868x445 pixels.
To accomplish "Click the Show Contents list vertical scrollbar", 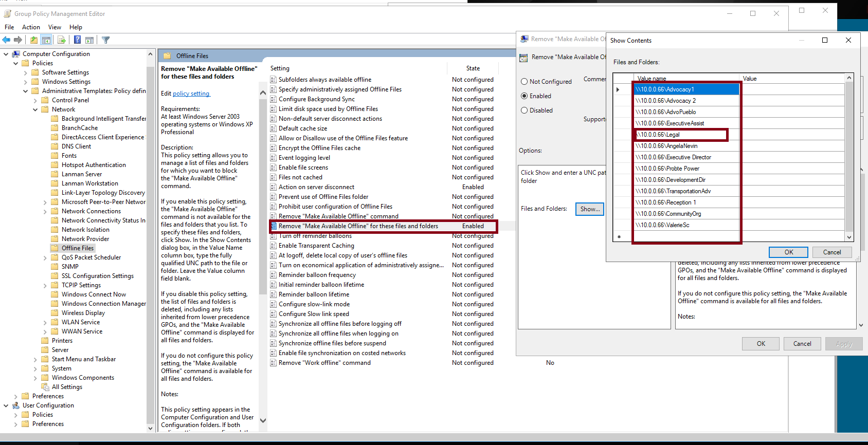I will (849, 157).
